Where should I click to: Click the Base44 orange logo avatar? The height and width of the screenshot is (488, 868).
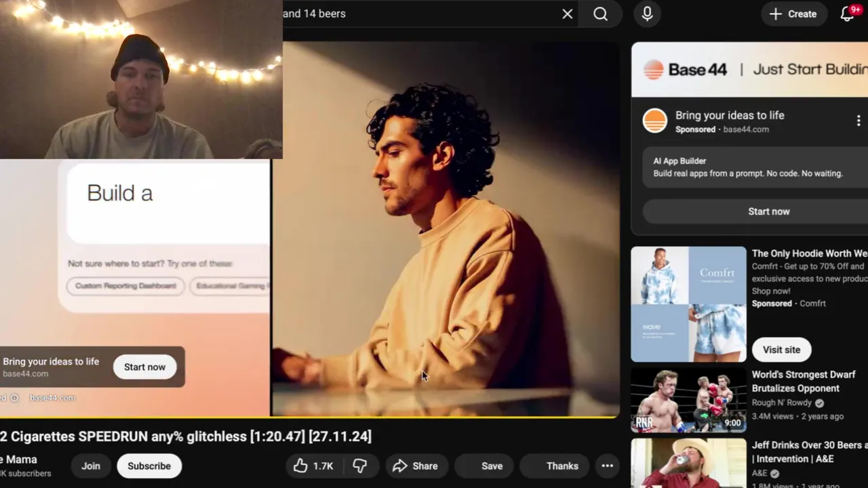[x=654, y=121]
